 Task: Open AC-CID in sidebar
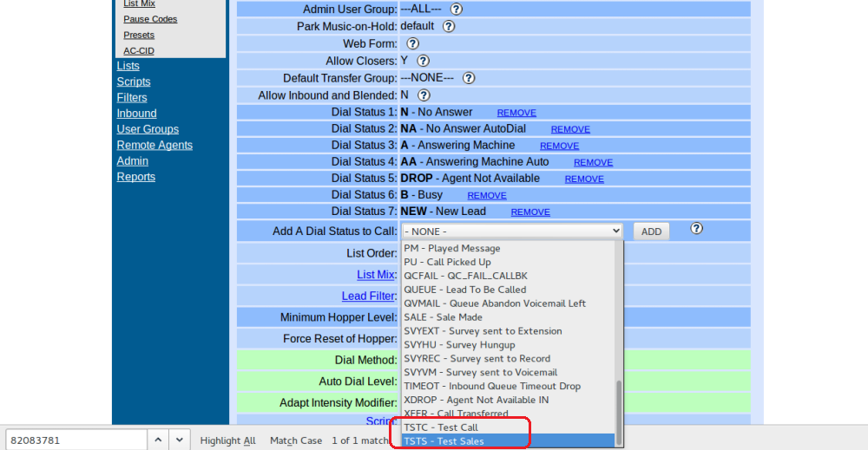tap(139, 51)
